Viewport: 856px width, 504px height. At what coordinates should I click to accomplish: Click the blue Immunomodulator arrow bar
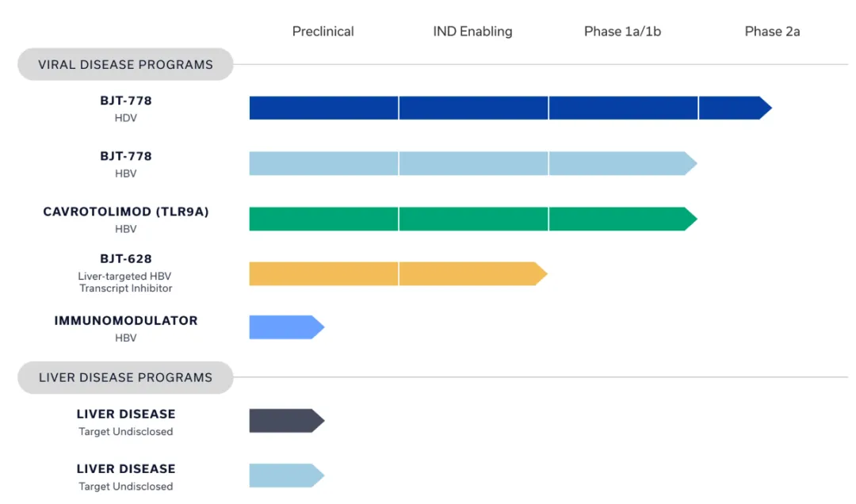(285, 327)
